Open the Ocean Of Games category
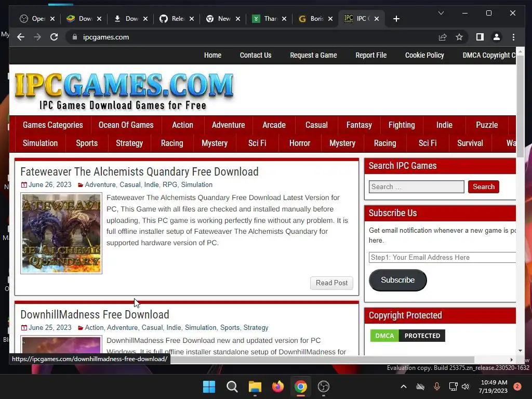Viewport: 532px width, 399px height. (126, 125)
